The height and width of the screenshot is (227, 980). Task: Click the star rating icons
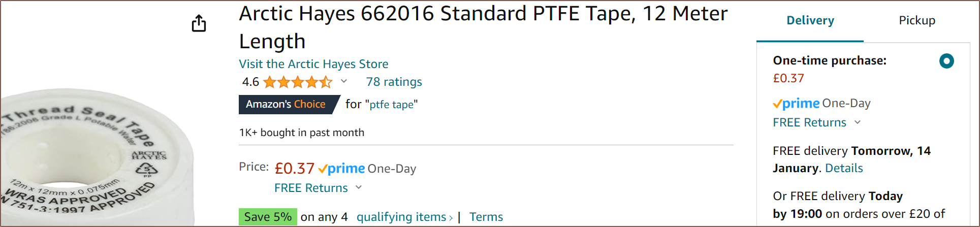coord(298,82)
